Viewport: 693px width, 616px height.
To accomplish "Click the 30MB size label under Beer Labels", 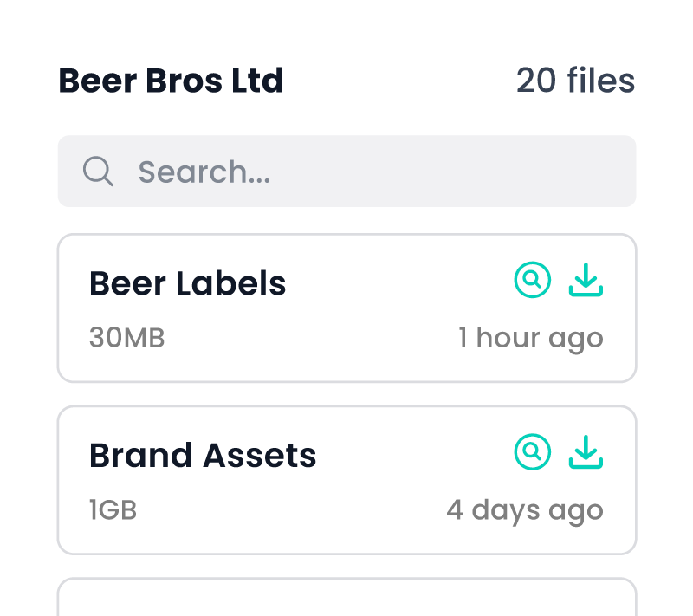I will [126, 337].
